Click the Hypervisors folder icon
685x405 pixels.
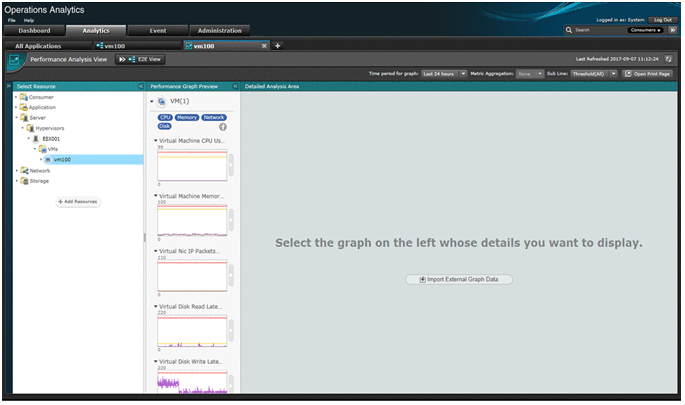pyautogui.click(x=30, y=128)
